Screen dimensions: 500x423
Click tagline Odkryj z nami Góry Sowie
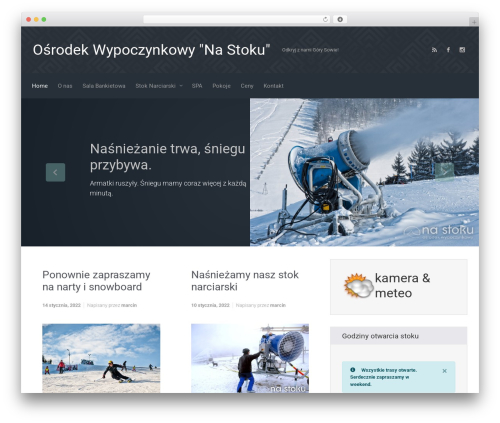point(310,50)
